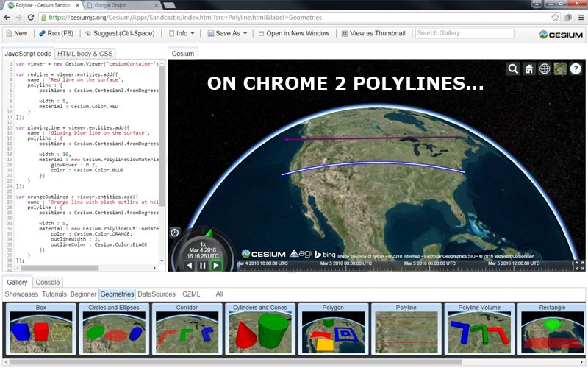Open the Cesium geocoder search icon

tap(513, 68)
